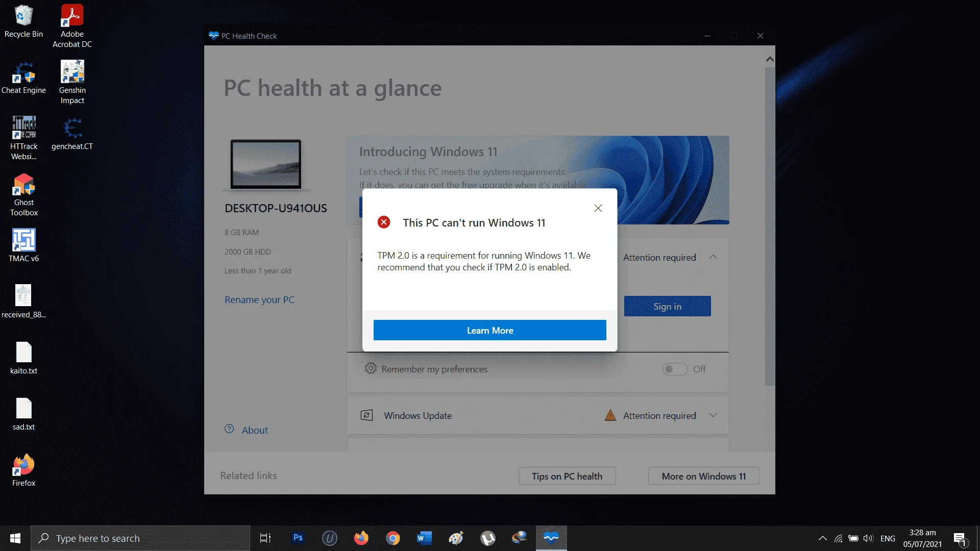Select the Adobe Acrobat DC desktop icon

tap(72, 26)
